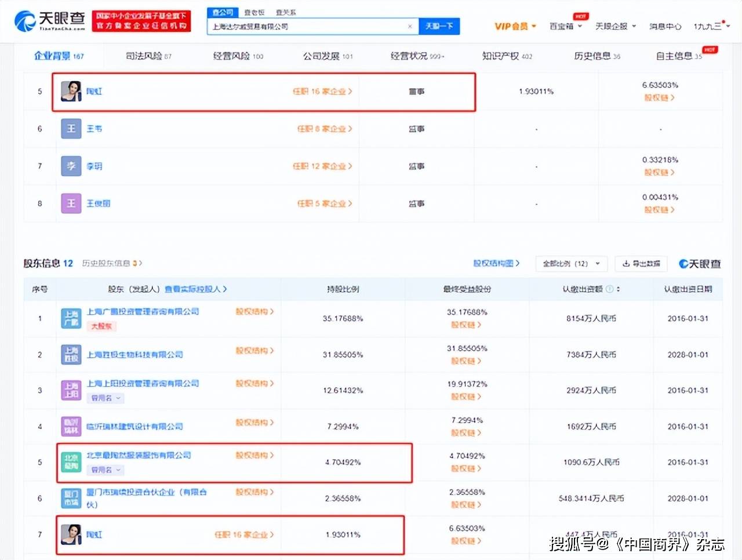742x560 pixels.
Task: Click the 王韦 name link in the personnel list
Action: click(94, 129)
